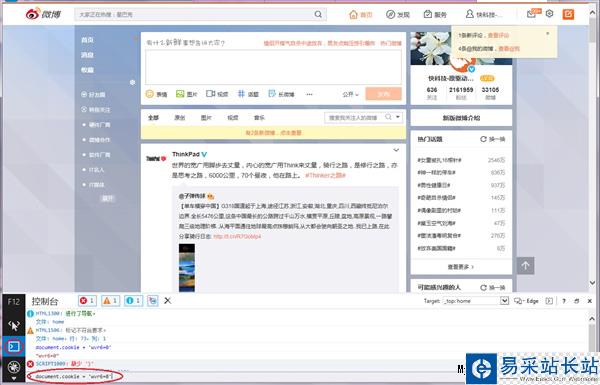The height and width of the screenshot is (385, 600).
Task: Click the magnifier icon in the top search bar
Action: pyautogui.click(x=318, y=15)
